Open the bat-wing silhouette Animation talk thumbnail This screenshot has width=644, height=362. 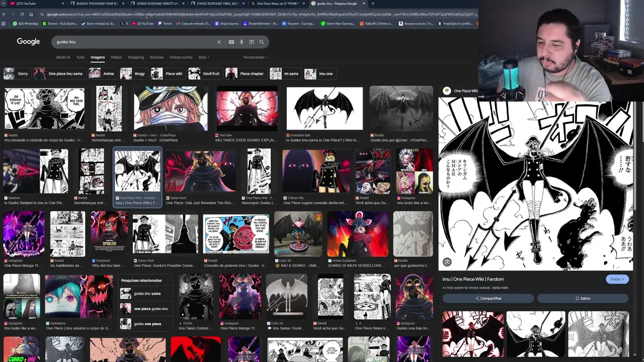click(325, 109)
